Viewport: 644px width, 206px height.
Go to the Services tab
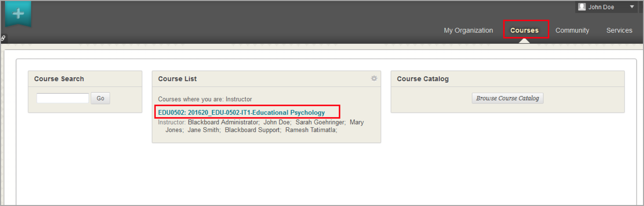(619, 30)
